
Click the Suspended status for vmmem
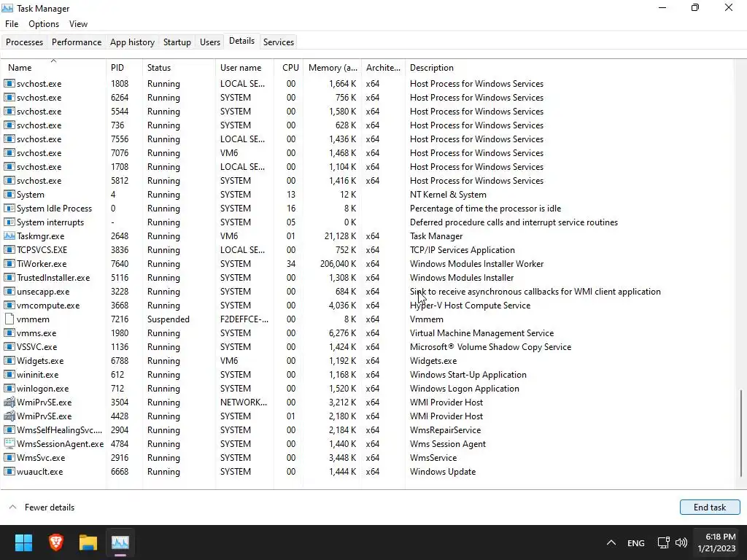169,319
